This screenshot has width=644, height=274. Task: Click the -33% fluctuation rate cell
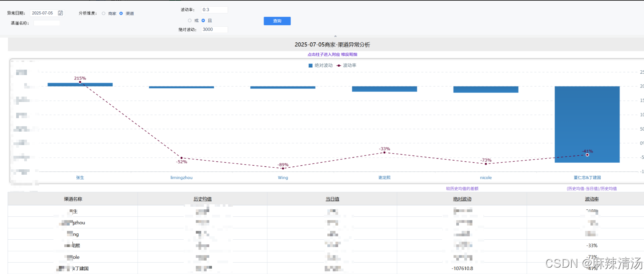[592, 245]
